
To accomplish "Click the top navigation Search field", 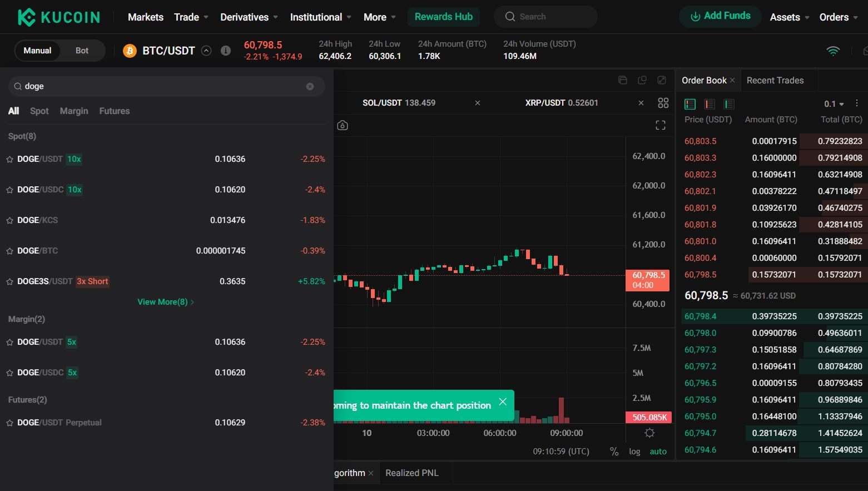I will pos(545,17).
